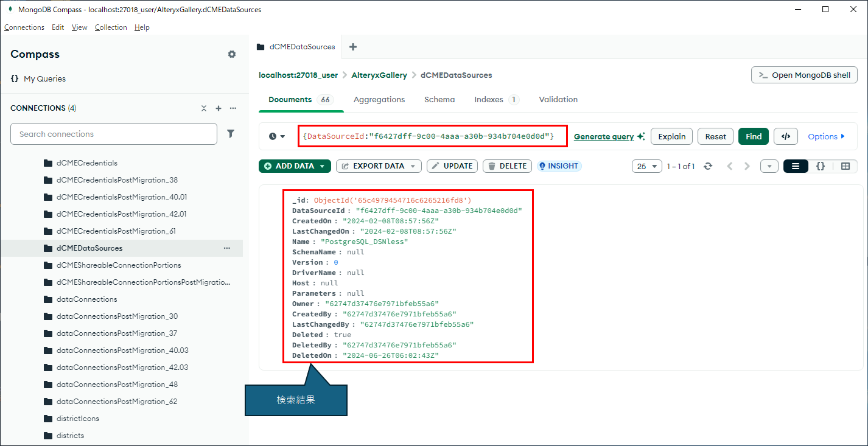The height and width of the screenshot is (446, 868).
Task: Open EXPORT DATA dropdown
Action: [379, 166]
